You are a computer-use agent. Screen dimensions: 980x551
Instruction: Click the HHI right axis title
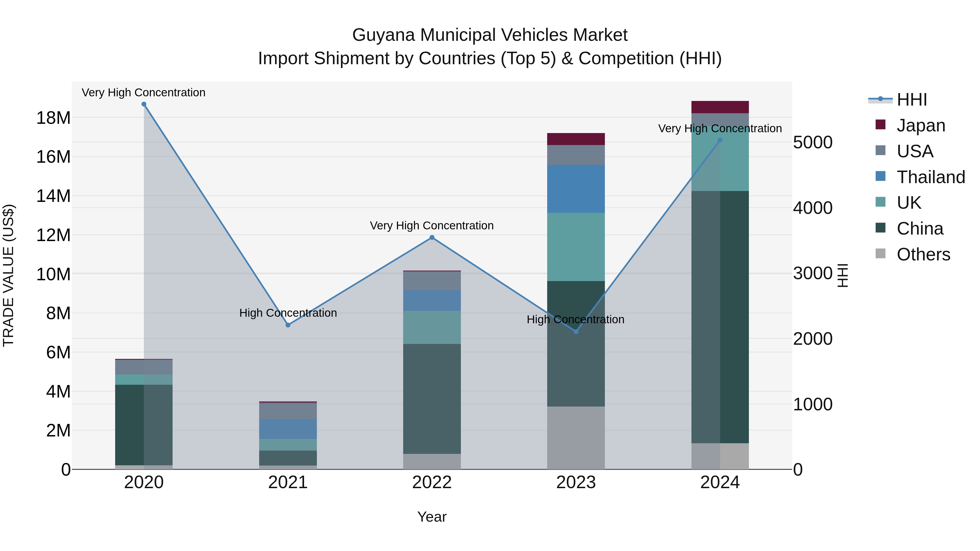(x=843, y=275)
